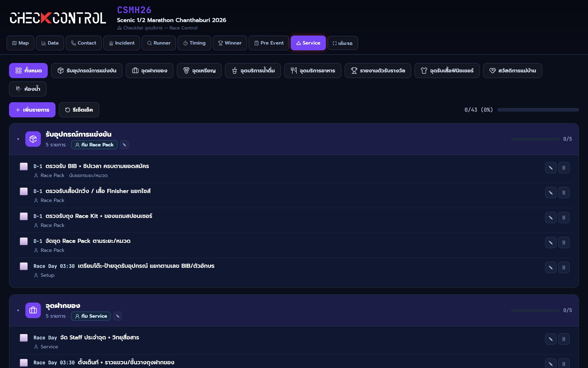This screenshot has width=588, height=368.
Task: Check จัด Staff ประจำจุด + วิทยุสื่อสาร
Action: [23, 338]
